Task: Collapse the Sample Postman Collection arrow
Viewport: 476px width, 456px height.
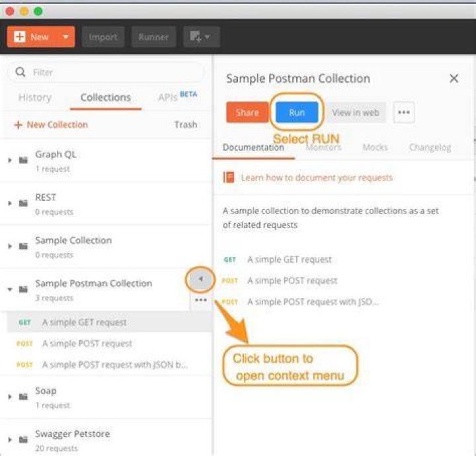Action: tap(10, 289)
